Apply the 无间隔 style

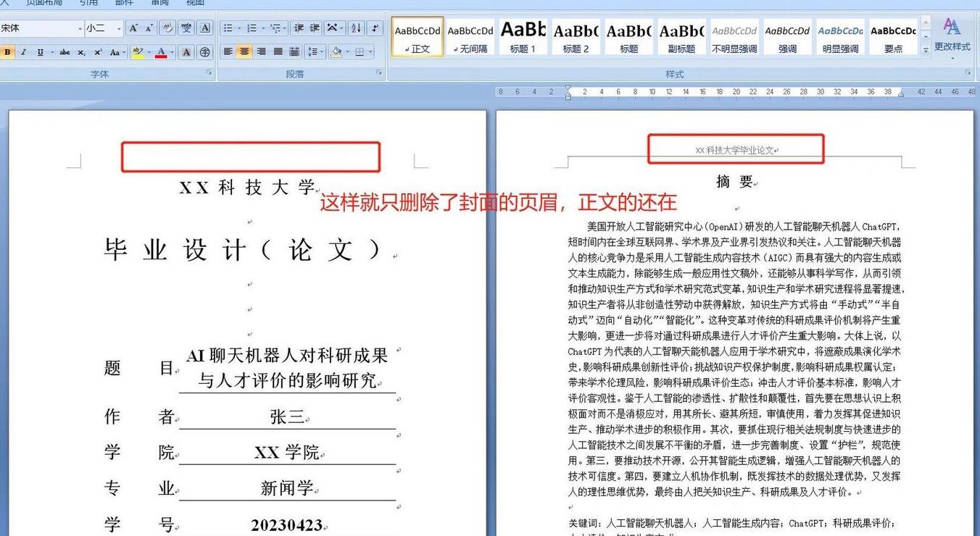(x=470, y=37)
